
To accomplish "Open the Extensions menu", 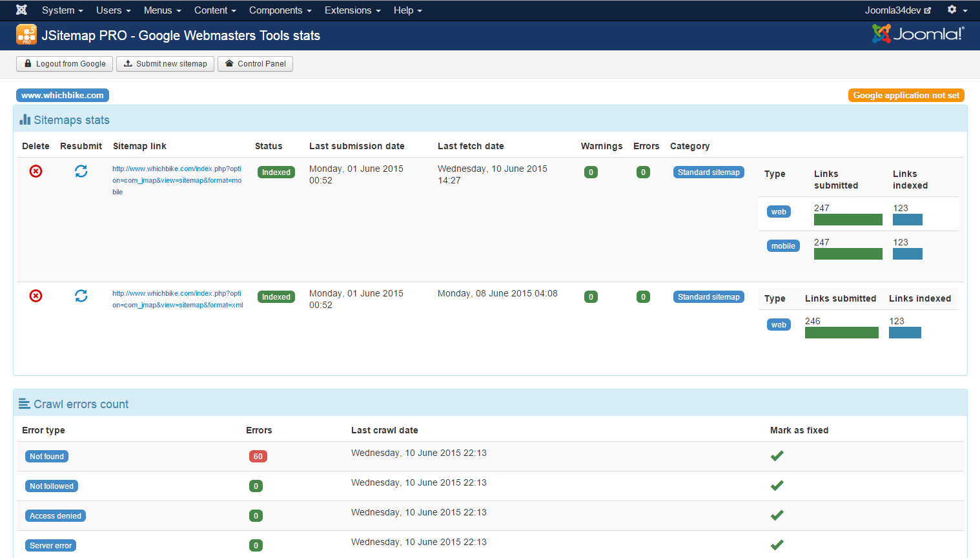I will click(352, 10).
